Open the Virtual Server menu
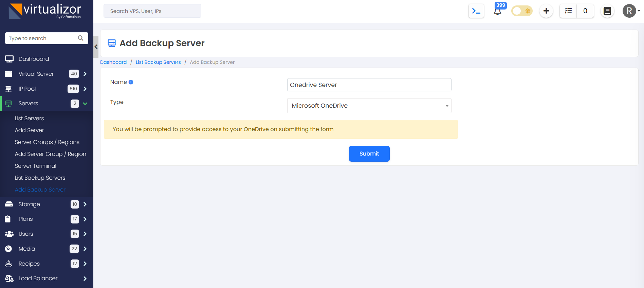This screenshot has width=644, height=288. pyautogui.click(x=36, y=74)
